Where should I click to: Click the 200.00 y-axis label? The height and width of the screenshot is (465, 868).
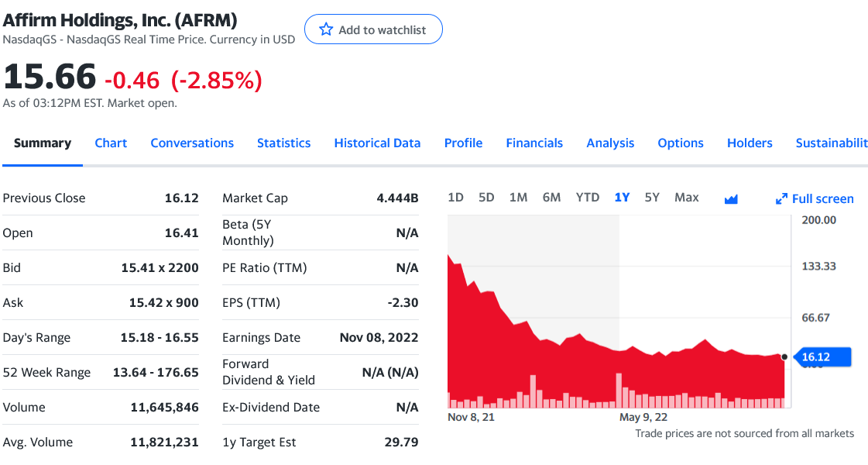(x=818, y=220)
